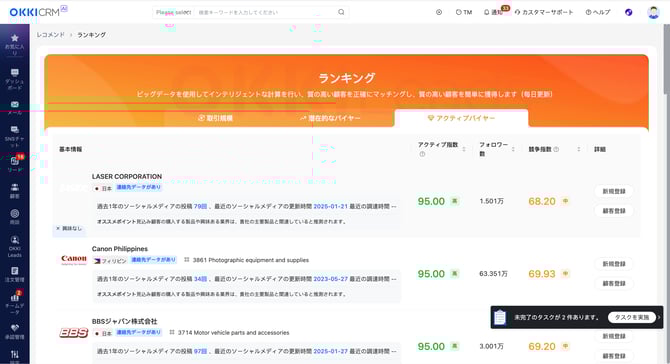Open the メール sidebar icon

[15, 108]
